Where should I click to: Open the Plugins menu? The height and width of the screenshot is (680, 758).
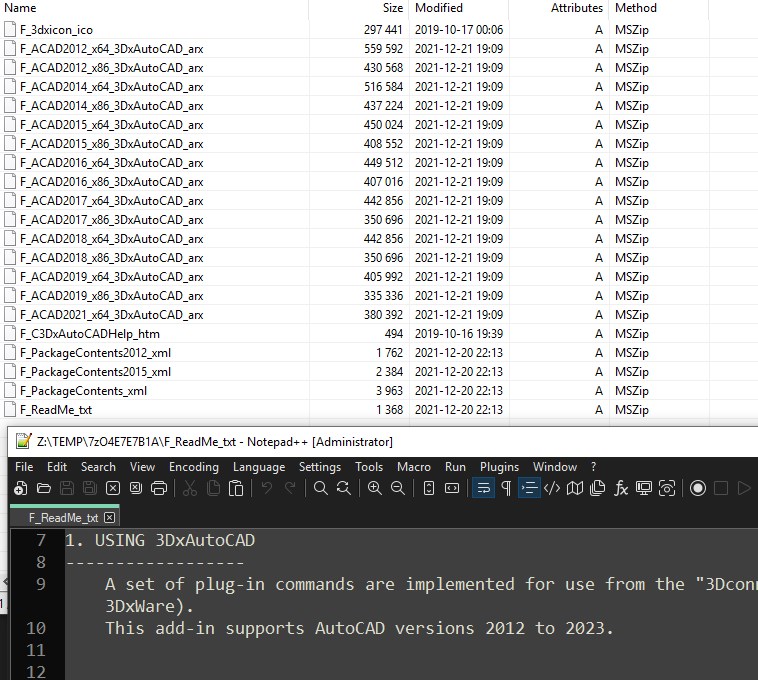click(x=499, y=467)
